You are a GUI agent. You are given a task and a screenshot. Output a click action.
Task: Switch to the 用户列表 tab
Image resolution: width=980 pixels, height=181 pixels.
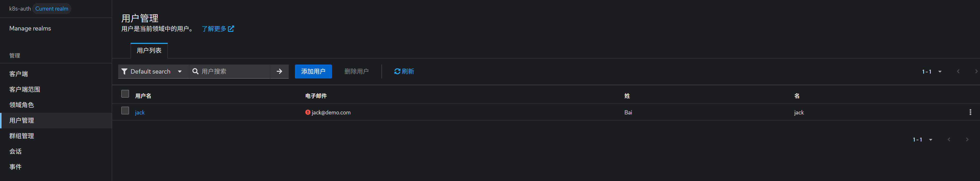(x=149, y=51)
